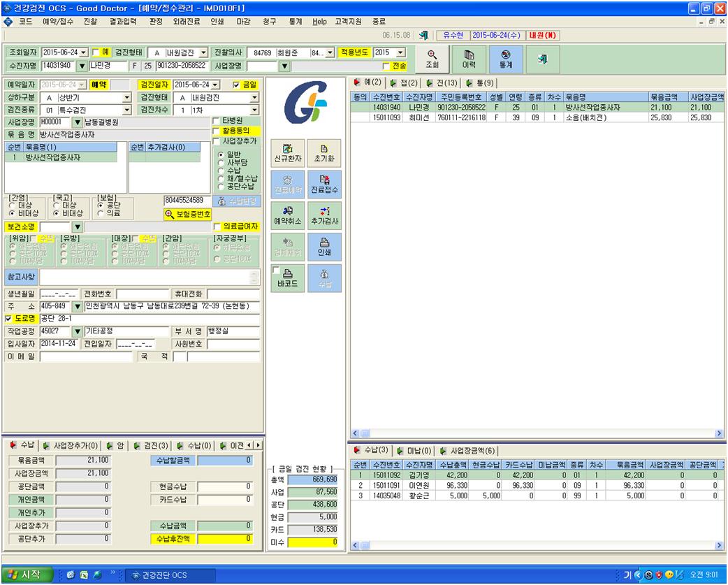Expand the 적용년도 2015 dropdown
This screenshot has height=585, width=728.
coord(400,52)
